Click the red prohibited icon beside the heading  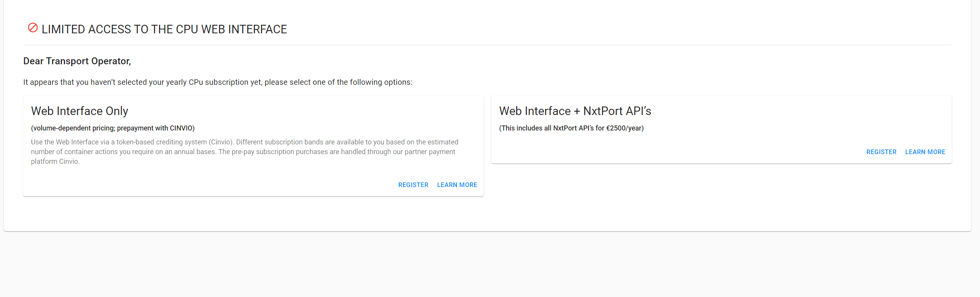(x=33, y=28)
